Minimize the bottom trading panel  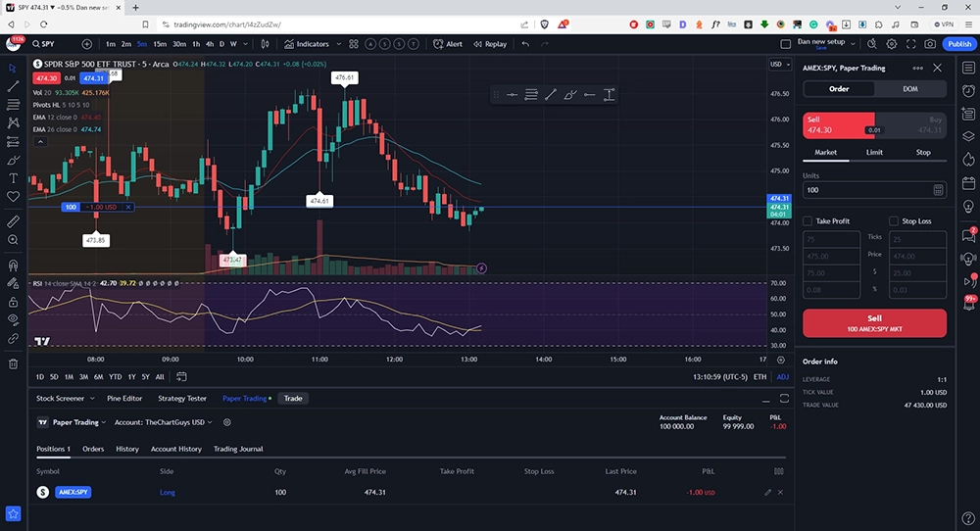pyautogui.click(x=765, y=399)
